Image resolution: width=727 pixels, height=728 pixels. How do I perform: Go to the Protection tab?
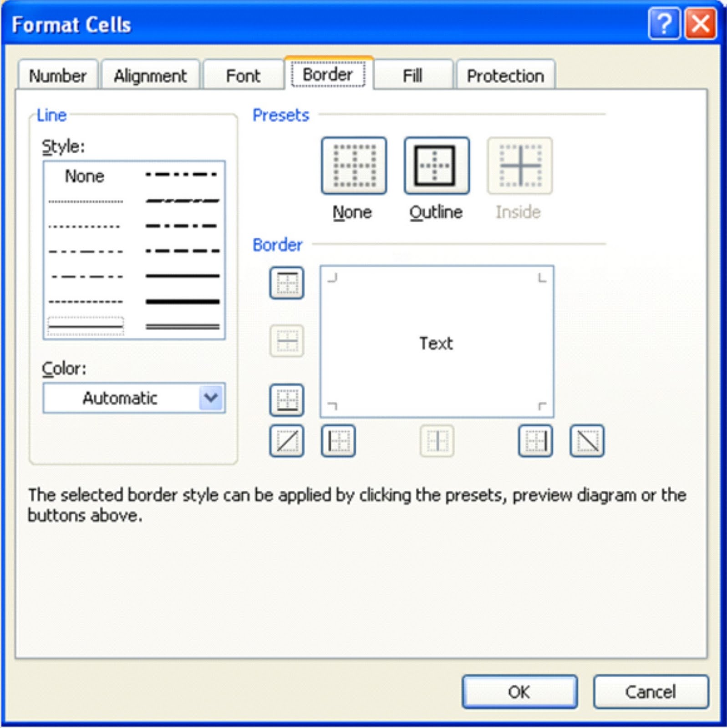pyautogui.click(x=505, y=76)
